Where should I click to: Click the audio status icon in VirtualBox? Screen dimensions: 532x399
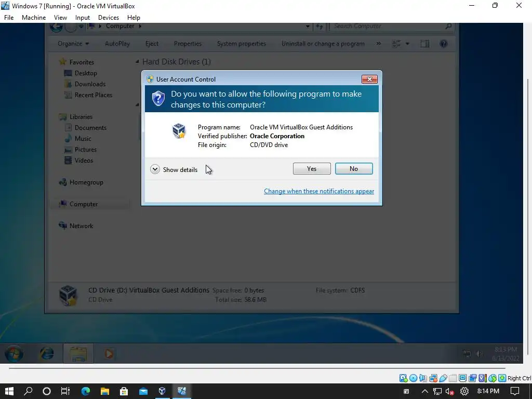[x=423, y=378]
